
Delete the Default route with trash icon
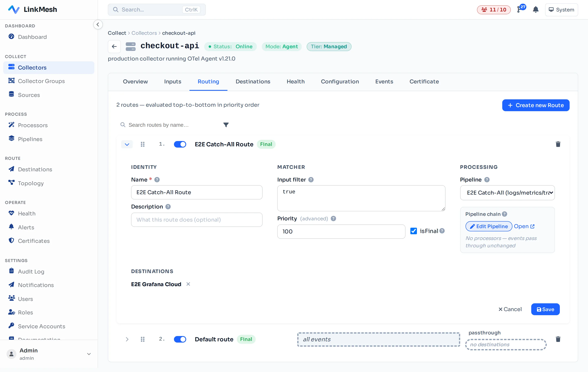tap(558, 339)
